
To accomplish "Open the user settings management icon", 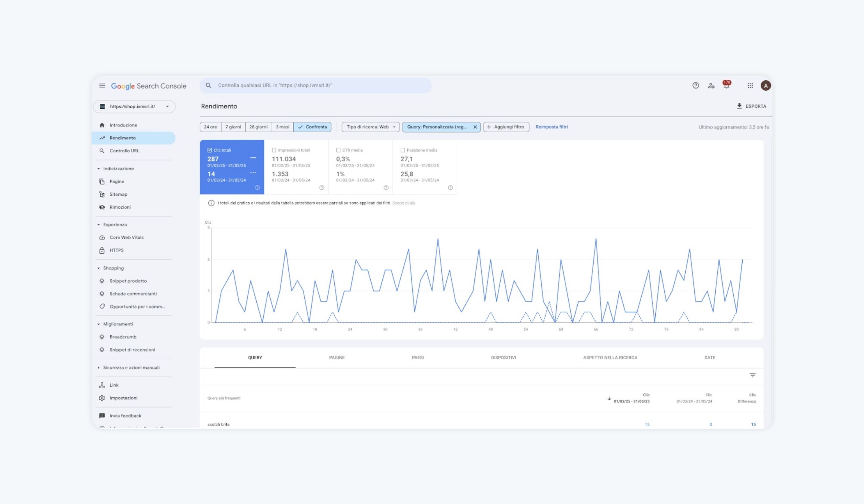I will pos(711,86).
